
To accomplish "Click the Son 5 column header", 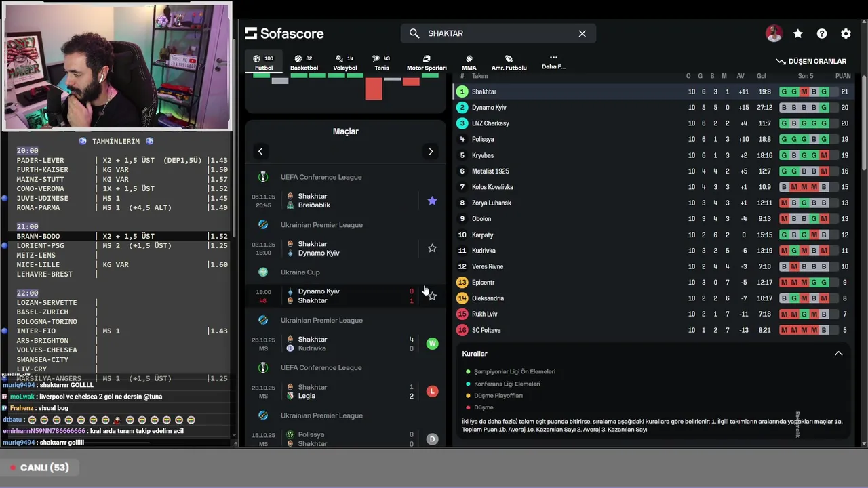I will (805, 76).
